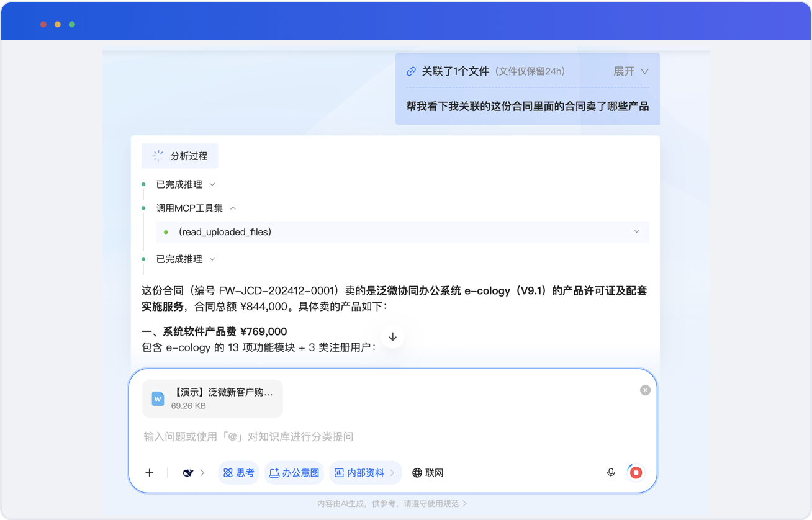
Task: Click the answer paragraph starting 这份合同（编号
Action: 394,298
